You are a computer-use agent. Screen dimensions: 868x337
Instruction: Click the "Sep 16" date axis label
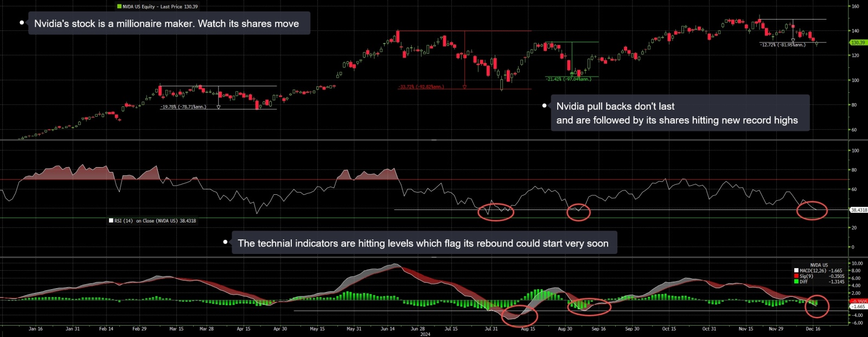pyautogui.click(x=599, y=329)
